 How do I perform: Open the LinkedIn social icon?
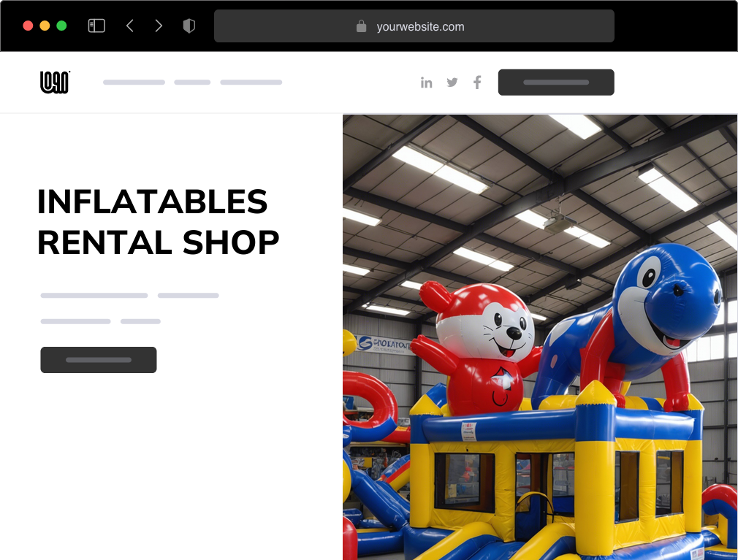point(427,83)
